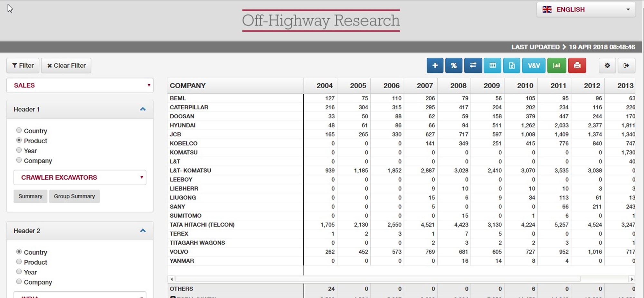
Task: Open the ENGLISH language dropdown
Action: click(586, 10)
